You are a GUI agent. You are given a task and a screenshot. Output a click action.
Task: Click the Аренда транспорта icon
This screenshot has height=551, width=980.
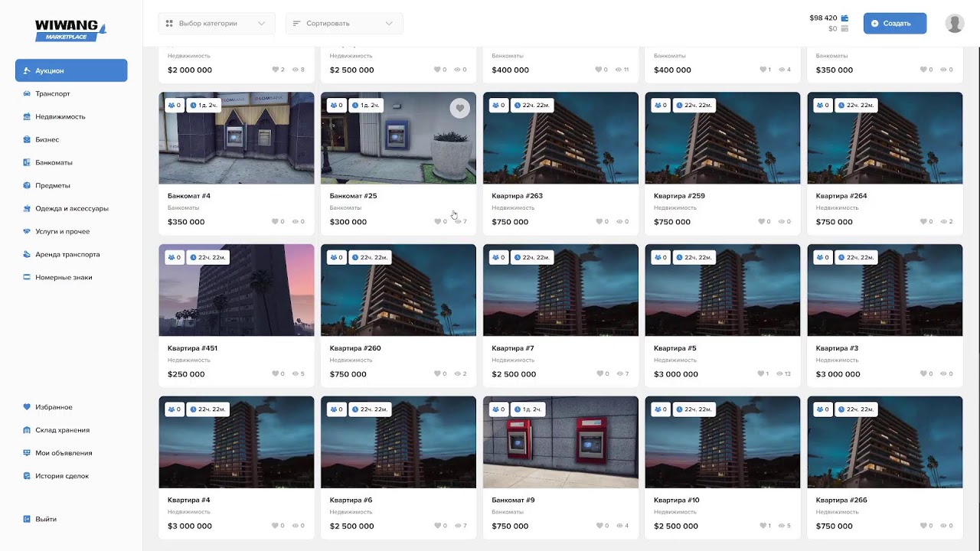[x=27, y=254]
